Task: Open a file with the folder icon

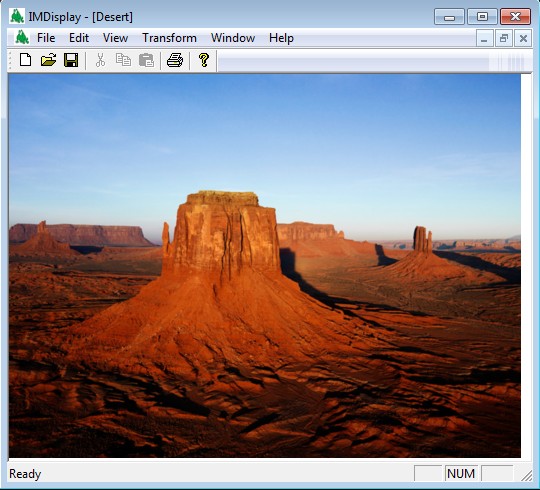Action: coord(48,60)
